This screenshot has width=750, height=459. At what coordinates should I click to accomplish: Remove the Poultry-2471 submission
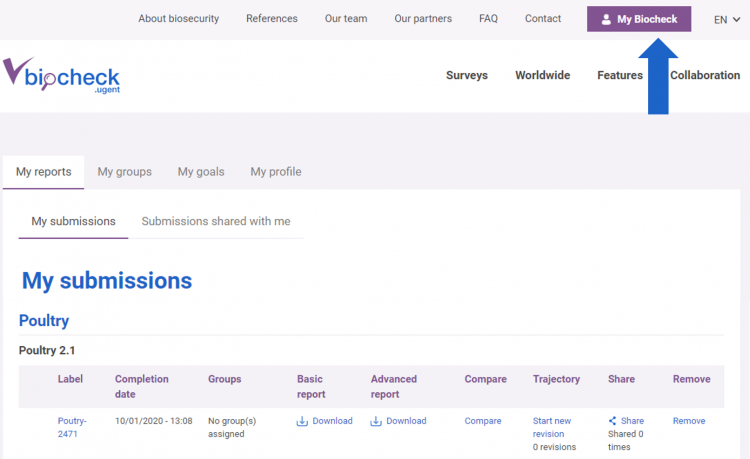(x=688, y=421)
